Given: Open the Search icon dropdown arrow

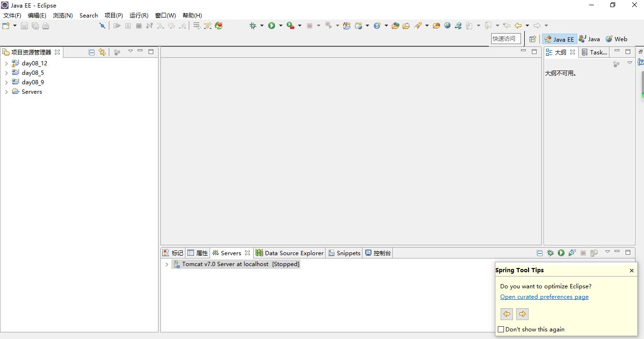Looking at the screenshot, I should [x=427, y=26].
